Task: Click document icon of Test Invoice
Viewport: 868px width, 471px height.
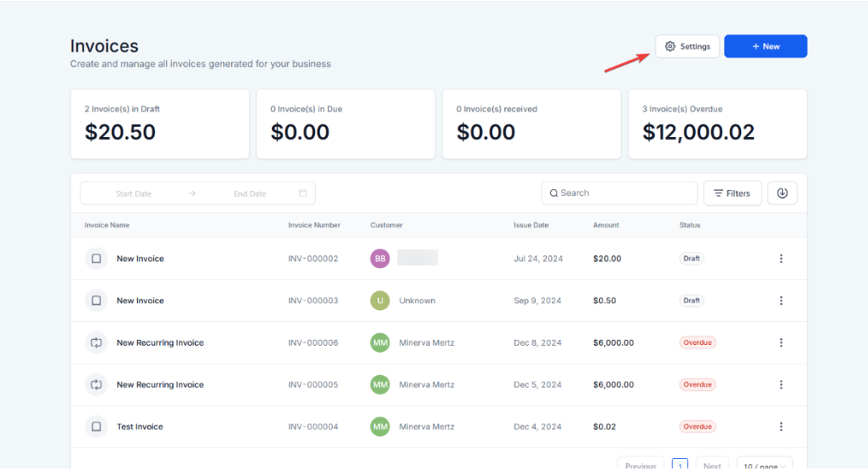Action: pos(96,427)
